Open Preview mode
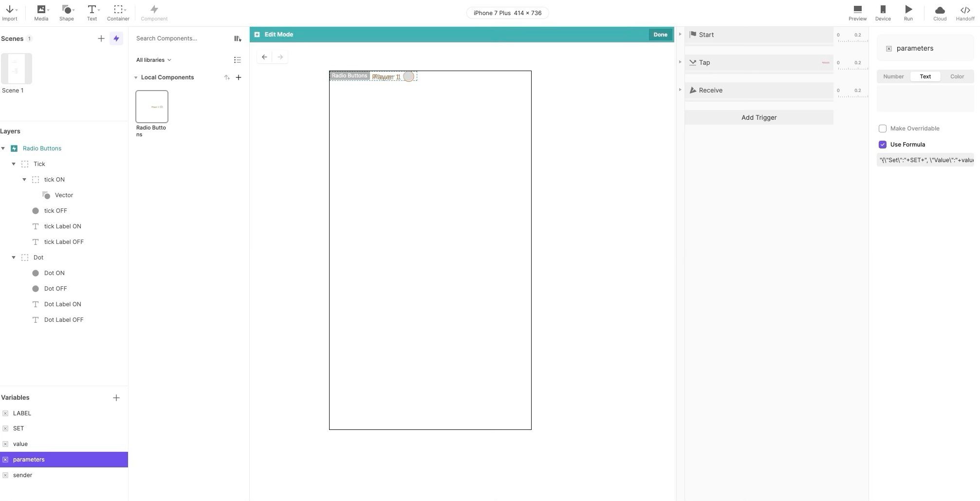The height and width of the screenshot is (501, 980). click(x=857, y=12)
